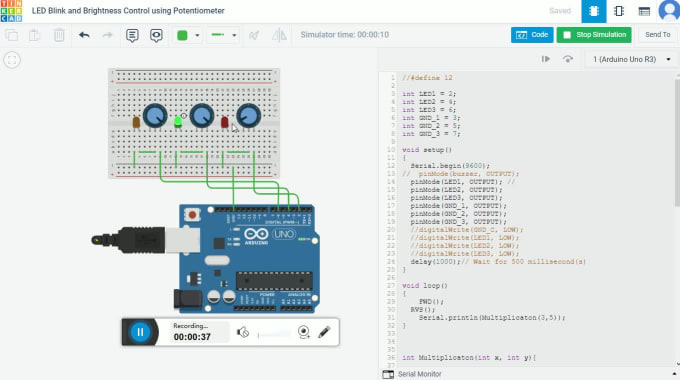Click the delete trash icon
This screenshot has height=380, width=680.
click(59, 35)
